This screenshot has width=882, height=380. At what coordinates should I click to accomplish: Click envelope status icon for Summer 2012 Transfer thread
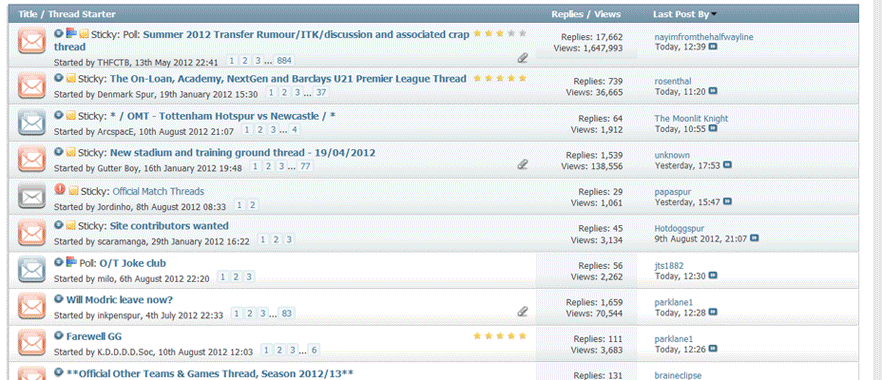click(32, 41)
